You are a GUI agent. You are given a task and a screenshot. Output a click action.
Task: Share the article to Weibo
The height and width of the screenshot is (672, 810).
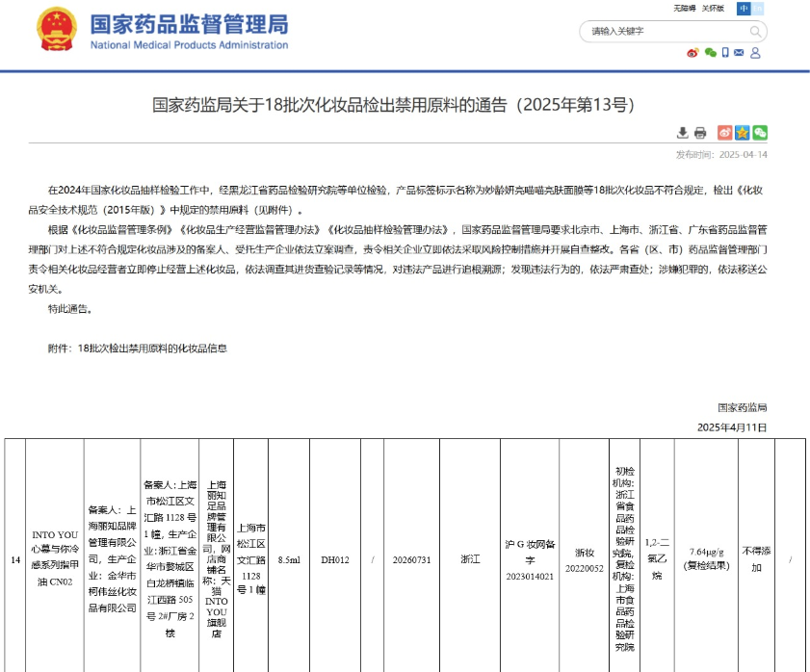725,133
